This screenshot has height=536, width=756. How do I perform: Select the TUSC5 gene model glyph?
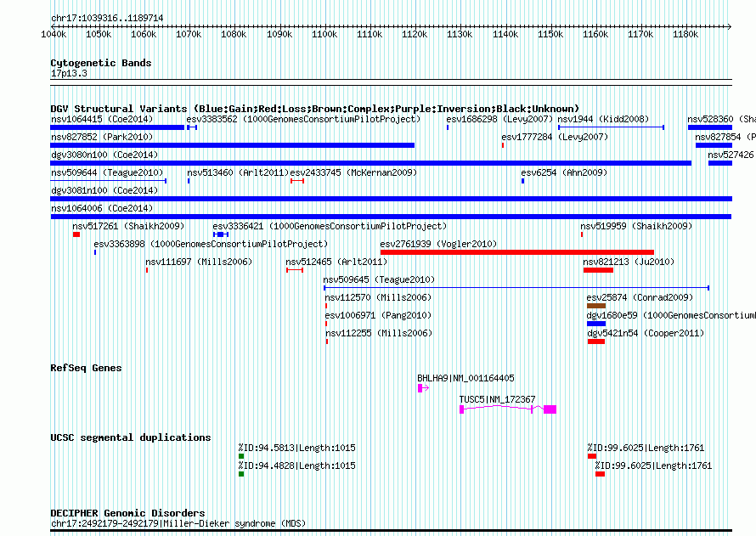[x=508, y=409]
